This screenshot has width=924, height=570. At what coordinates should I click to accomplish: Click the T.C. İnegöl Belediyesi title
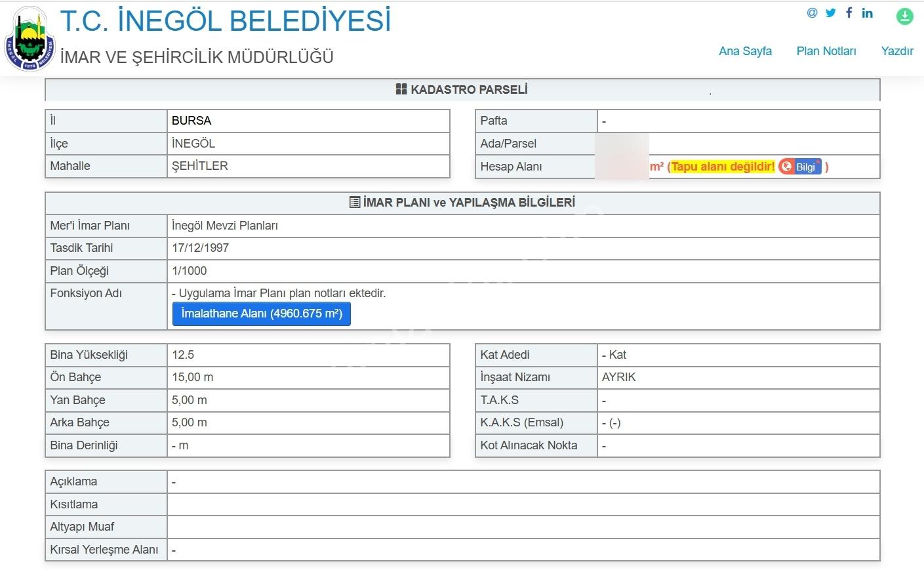(x=226, y=21)
